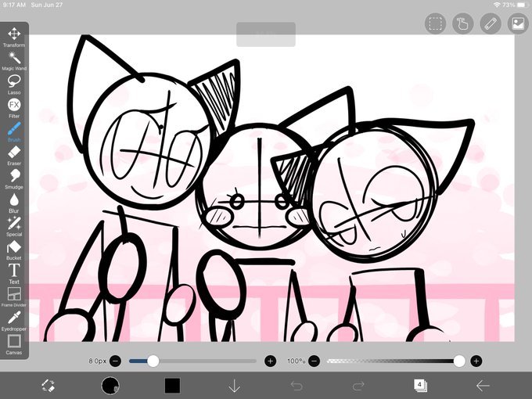Image resolution: width=532 pixels, height=399 pixels.
Task: Increase brush thickness with plus button
Action: pyautogui.click(x=270, y=361)
